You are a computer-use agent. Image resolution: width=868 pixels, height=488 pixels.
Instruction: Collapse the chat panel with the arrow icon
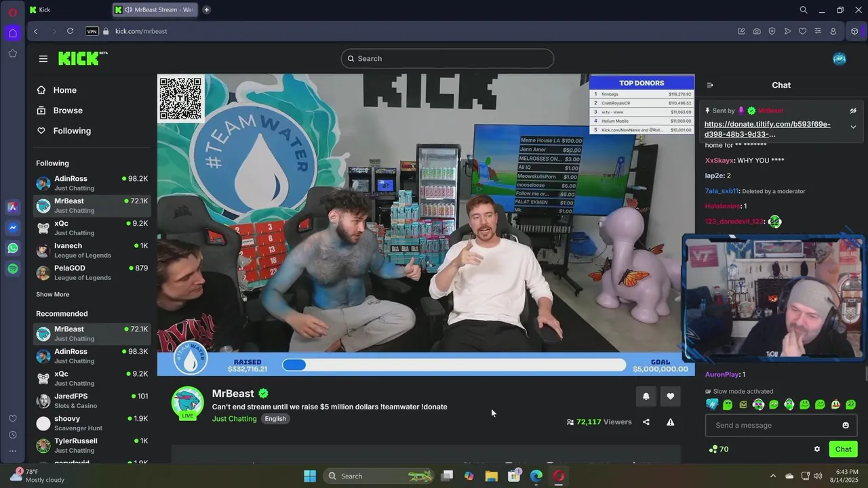point(710,85)
